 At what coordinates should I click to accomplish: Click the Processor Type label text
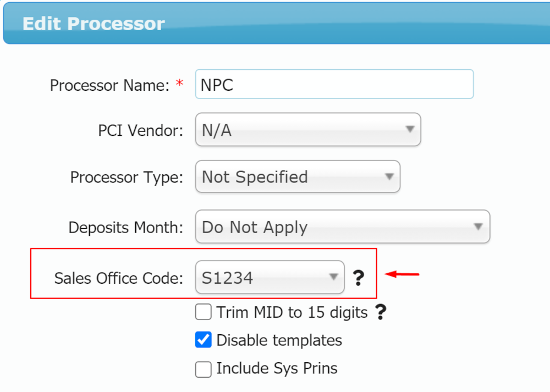(127, 178)
